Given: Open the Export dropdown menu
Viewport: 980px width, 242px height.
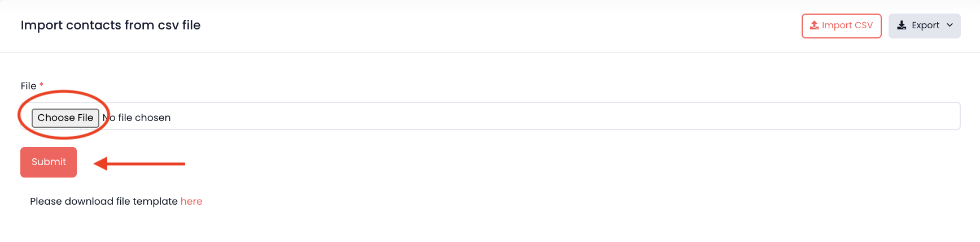Looking at the screenshot, I should [924, 26].
